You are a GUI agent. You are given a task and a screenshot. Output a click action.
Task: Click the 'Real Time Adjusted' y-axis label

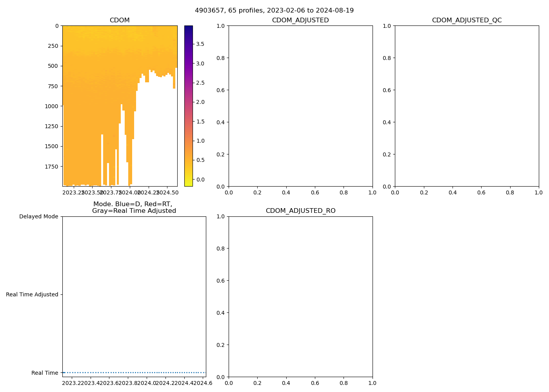pos(32,294)
